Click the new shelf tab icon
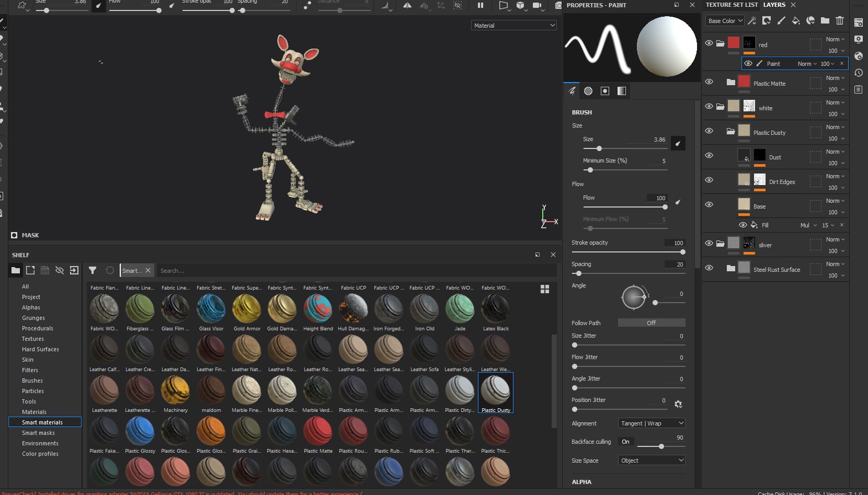The height and width of the screenshot is (495, 868). tap(30, 270)
